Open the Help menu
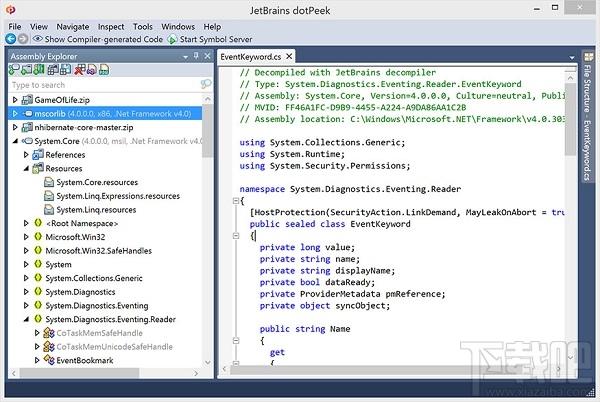The image size is (600, 402). (212, 27)
